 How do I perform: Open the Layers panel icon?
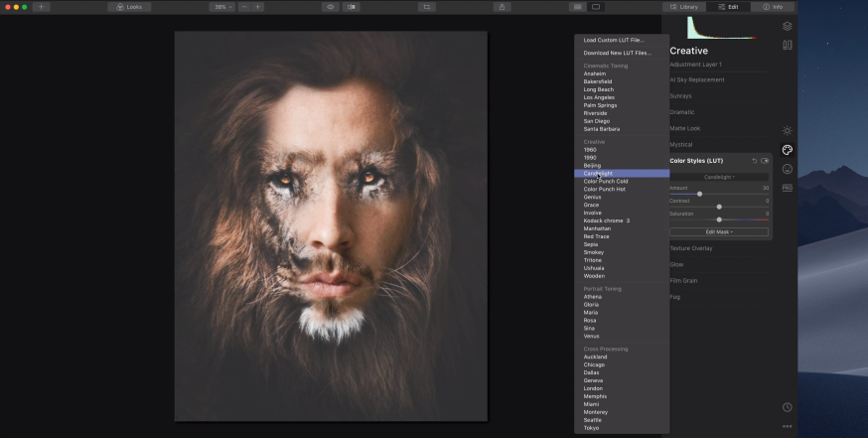787,27
